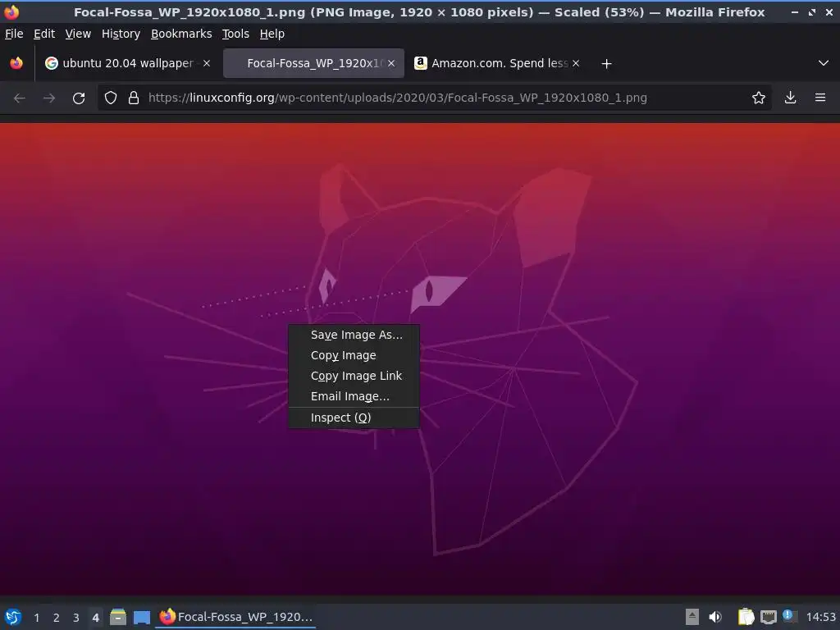Close the ubuntu 20.04 wallpaper tab

click(207, 63)
